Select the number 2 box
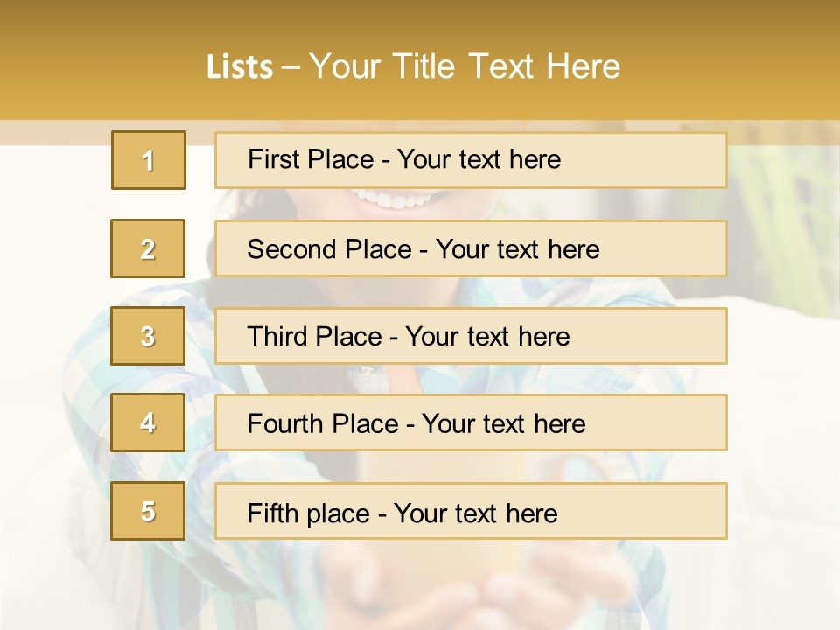This screenshot has height=630, width=840. point(148,248)
